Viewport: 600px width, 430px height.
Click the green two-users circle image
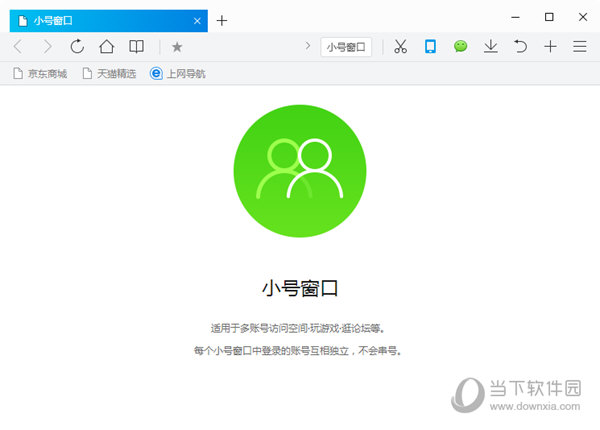300,171
